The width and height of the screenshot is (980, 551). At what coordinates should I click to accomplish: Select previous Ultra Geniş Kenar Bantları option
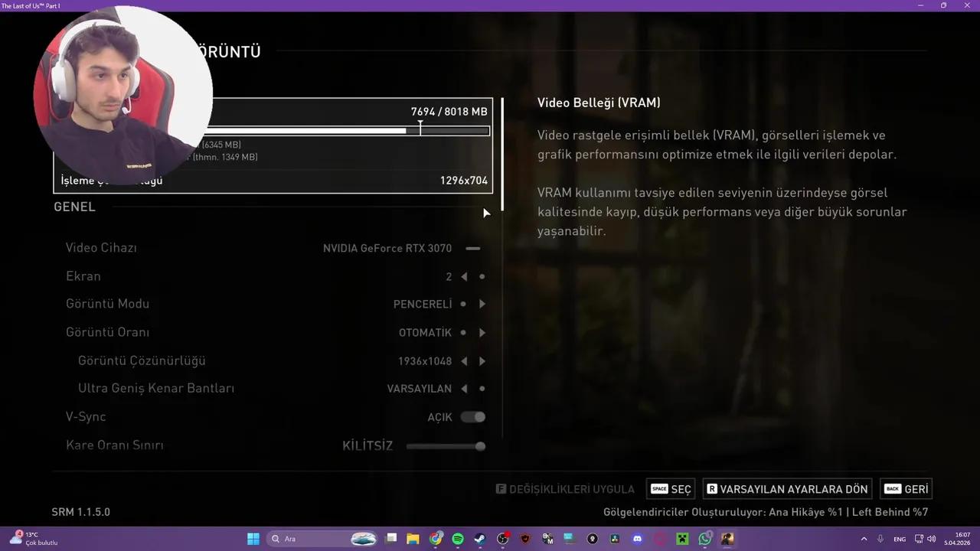tap(464, 389)
